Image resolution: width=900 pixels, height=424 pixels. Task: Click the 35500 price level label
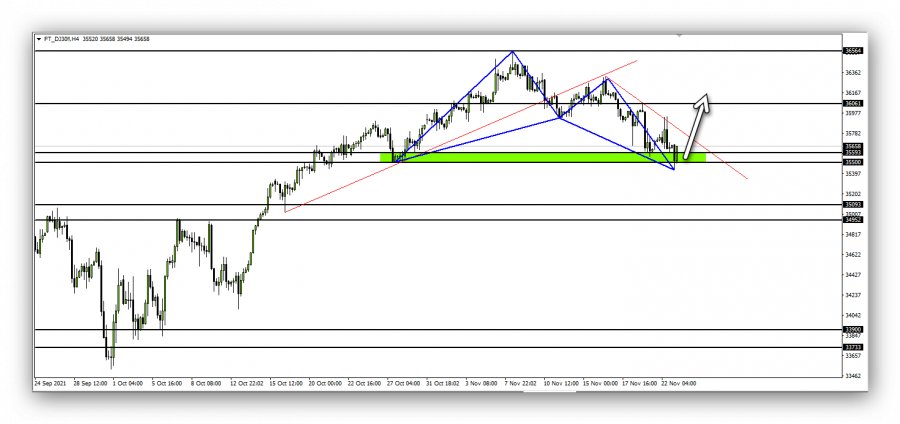click(x=853, y=162)
